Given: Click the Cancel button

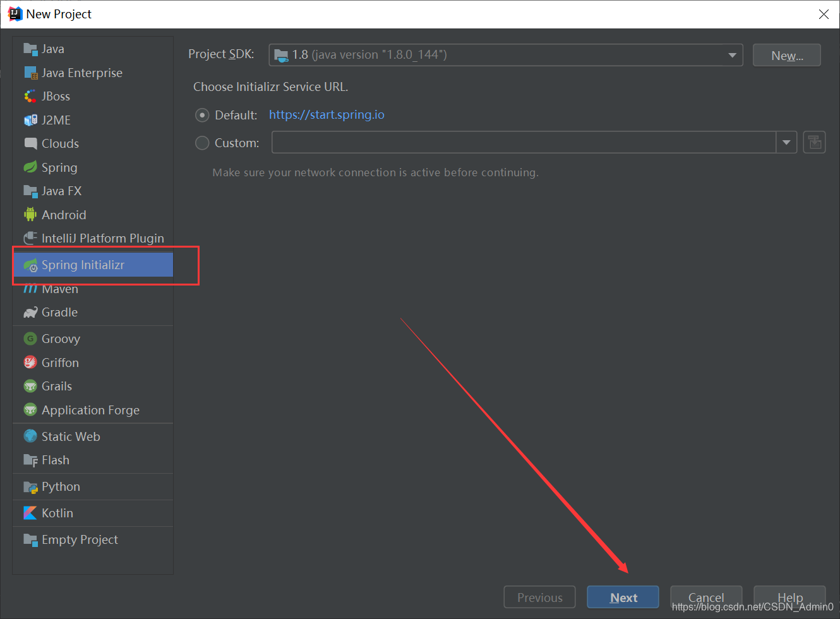Looking at the screenshot, I should click(x=706, y=598).
